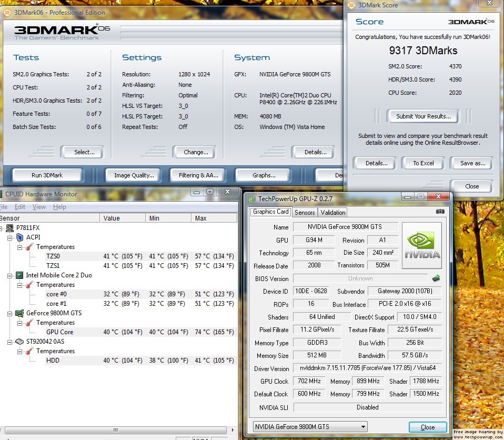Collapse the GeForce 9800M GTS tree node
The height and width of the screenshot is (440, 504).
9,314
